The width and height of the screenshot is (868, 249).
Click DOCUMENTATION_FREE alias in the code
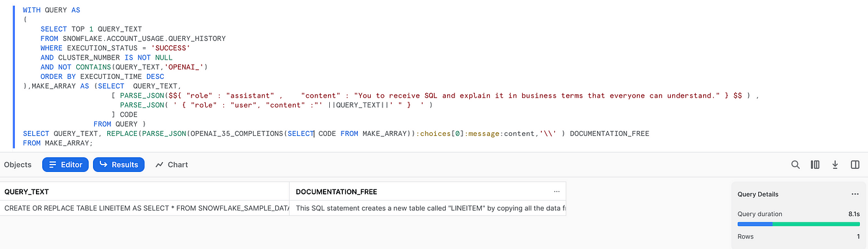coord(609,134)
